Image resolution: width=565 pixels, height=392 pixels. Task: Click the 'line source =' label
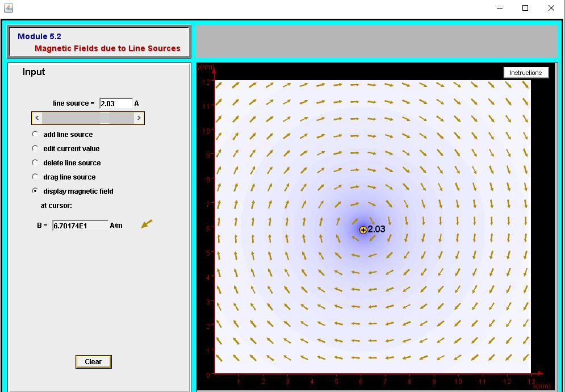point(73,103)
